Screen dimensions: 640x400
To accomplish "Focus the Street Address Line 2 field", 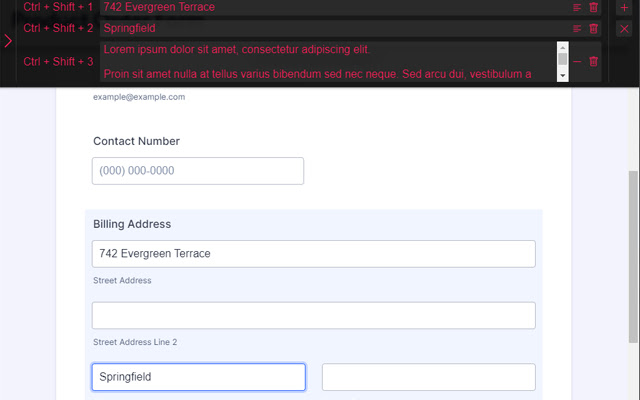I will [313, 316].
